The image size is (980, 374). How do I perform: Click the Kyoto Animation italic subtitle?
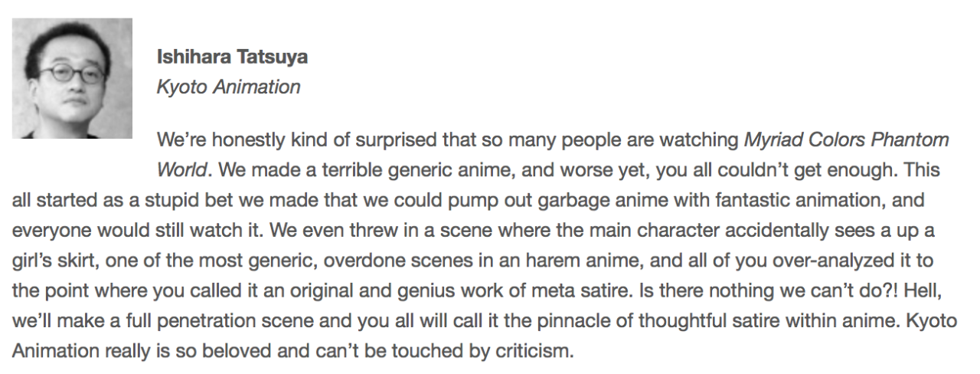tap(228, 87)
